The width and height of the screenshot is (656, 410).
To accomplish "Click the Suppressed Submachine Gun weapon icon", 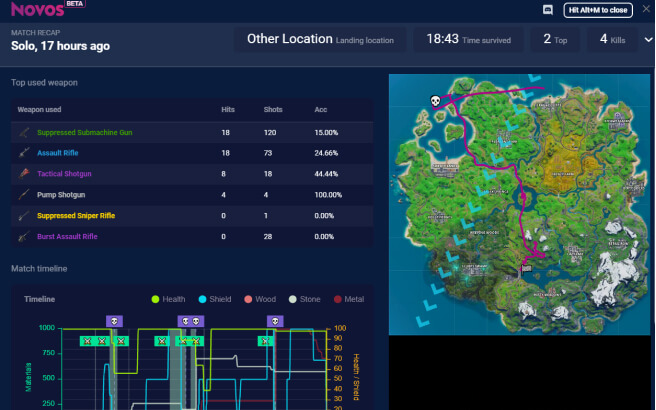I will coord(24,133).
